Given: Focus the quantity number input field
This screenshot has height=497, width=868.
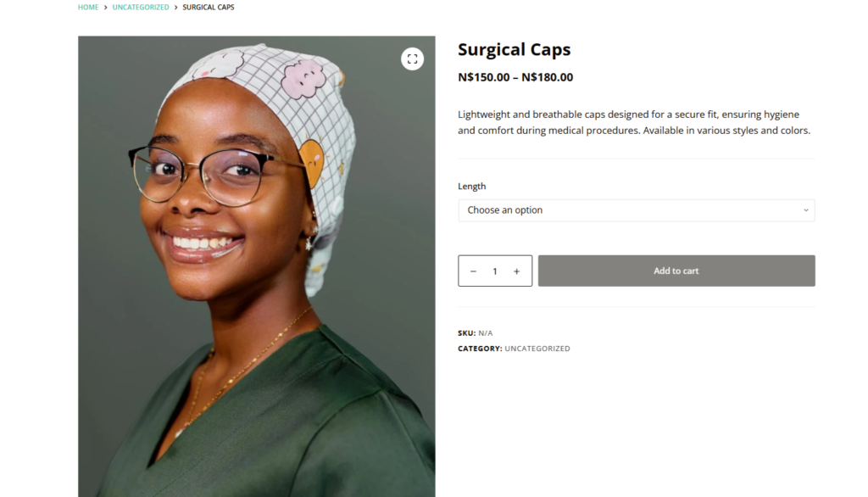Looking at the screenshot, I should pos(495,271).
